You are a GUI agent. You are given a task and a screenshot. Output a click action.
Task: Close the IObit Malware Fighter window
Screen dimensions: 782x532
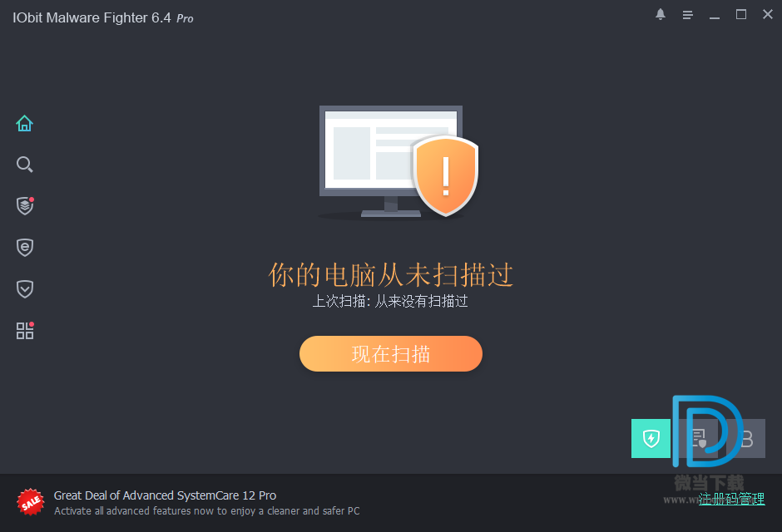768,14
